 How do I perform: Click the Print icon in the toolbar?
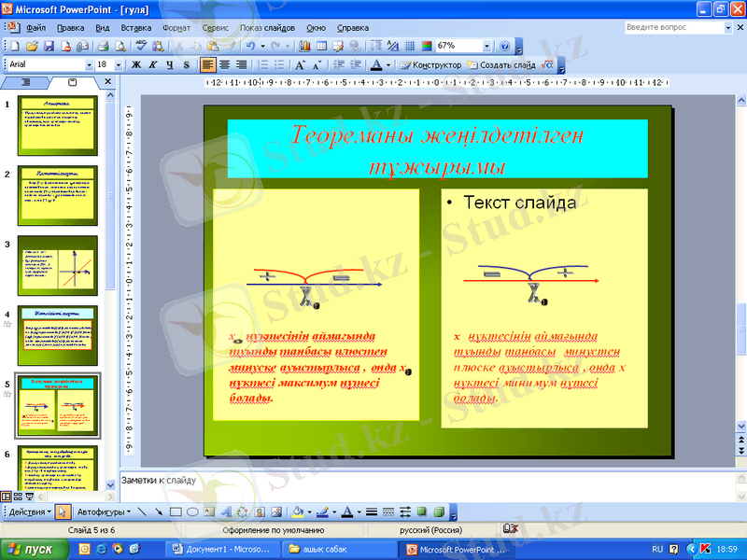click(105, 46)
